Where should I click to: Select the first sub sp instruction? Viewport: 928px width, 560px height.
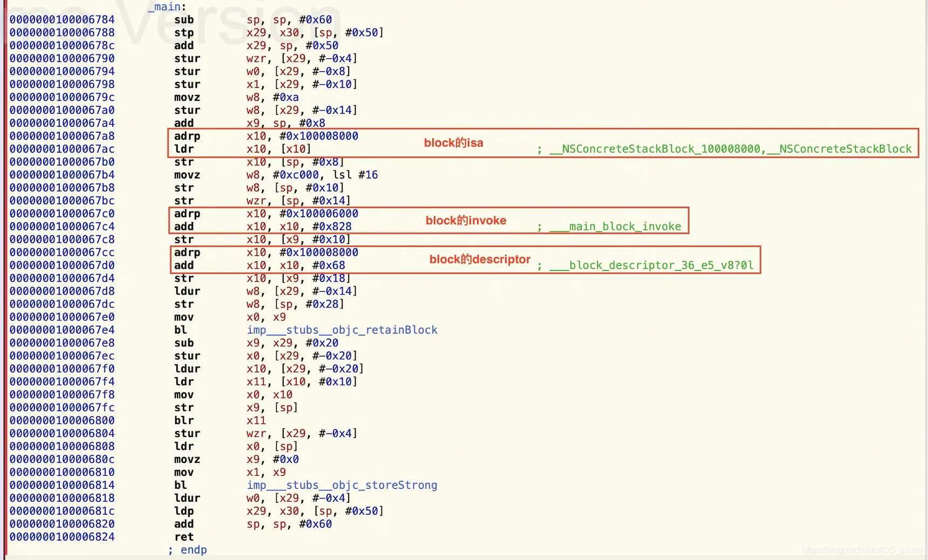coord(253,19)
